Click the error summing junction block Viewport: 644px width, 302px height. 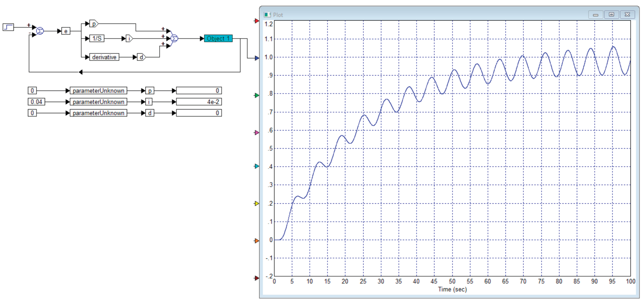point(40,31)
